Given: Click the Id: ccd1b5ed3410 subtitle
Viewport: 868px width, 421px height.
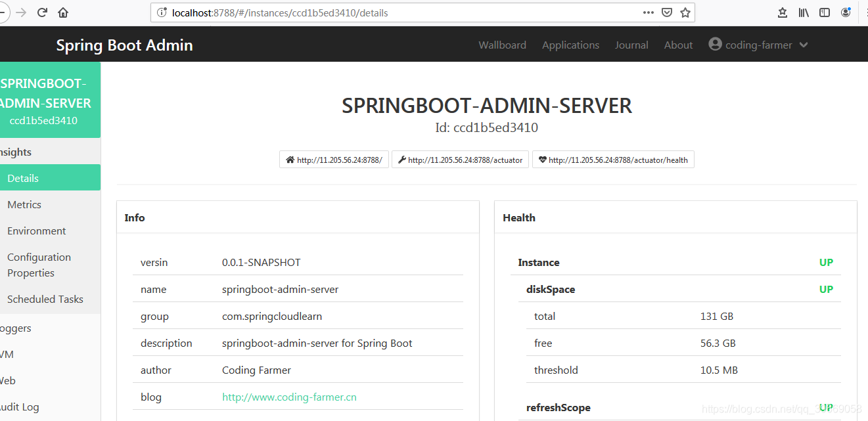Looking at the screenshot, I should point(487,127).
